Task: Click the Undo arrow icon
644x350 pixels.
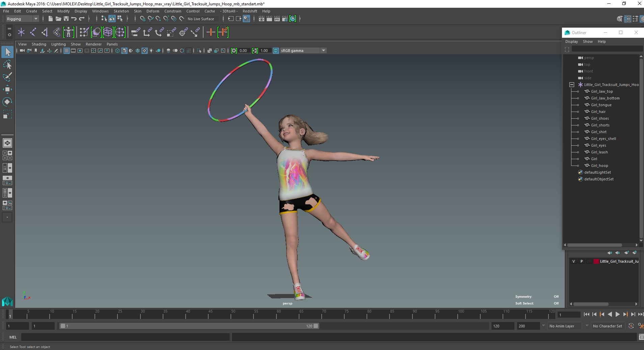Action: (x=74, y=19)
